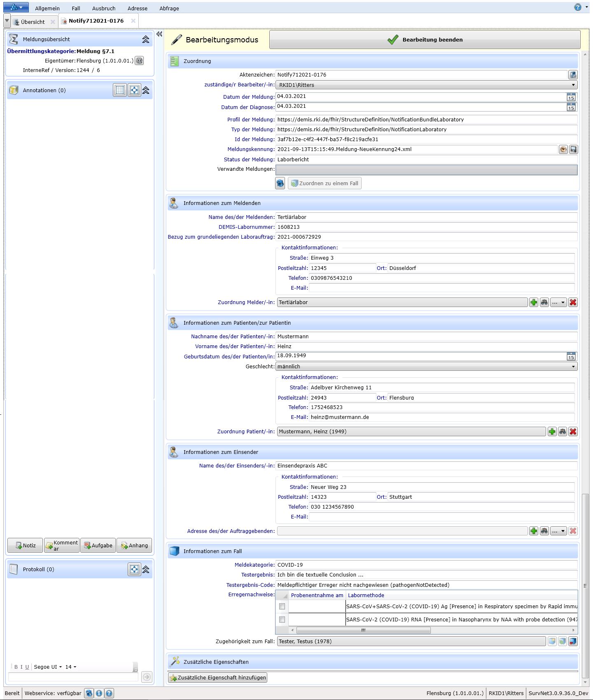
Task: Click the horizontal scrollbar in Erregernachweise table
Action: click(363, 630)
